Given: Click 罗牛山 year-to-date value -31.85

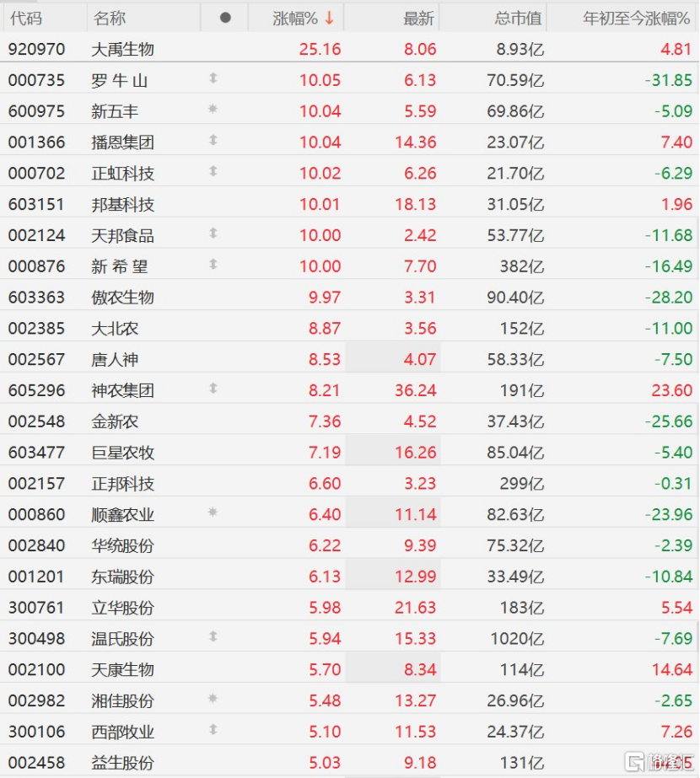Looking at the screenshot, I should click(668, 80).
